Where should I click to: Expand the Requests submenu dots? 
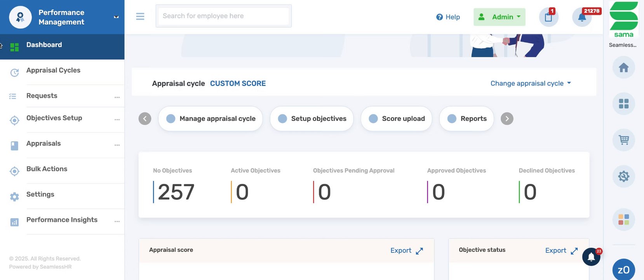117,97
